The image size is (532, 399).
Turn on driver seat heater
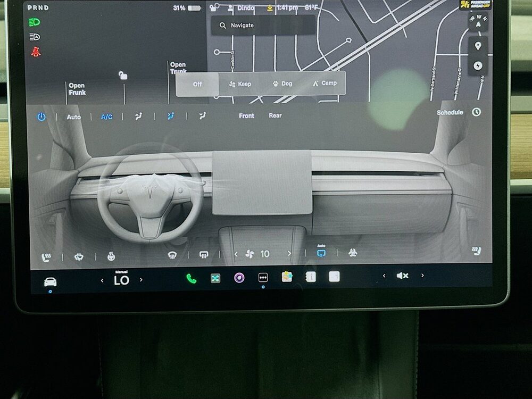click(47, 257)
